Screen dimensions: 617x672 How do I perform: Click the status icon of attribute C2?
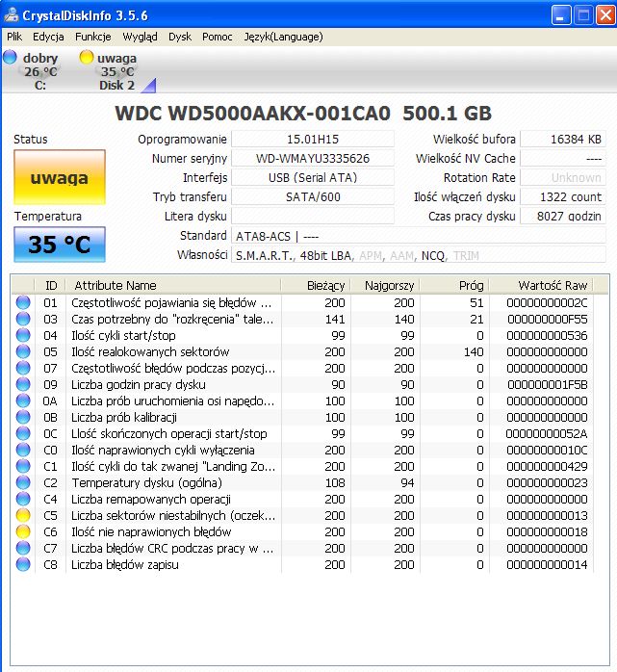[23, 482]
